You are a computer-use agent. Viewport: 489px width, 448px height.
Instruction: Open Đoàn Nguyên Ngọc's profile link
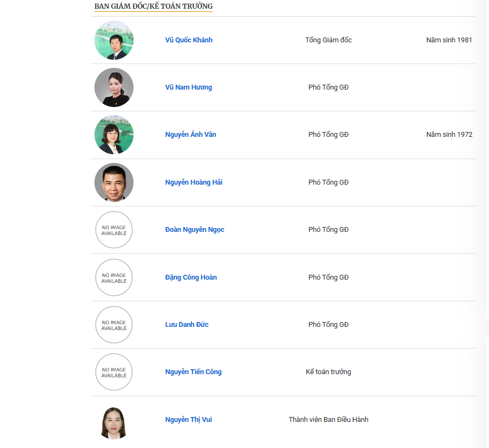tap(194, 229)
